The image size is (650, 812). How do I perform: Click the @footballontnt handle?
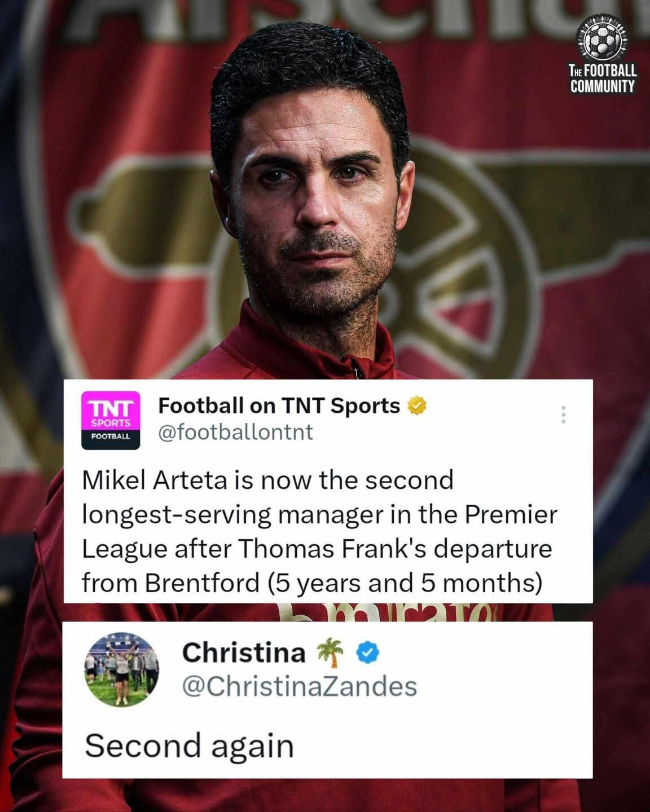[235, 433]
